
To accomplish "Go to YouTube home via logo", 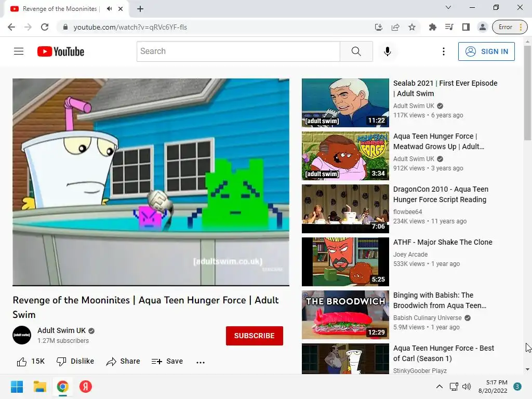I will [x=61, y=51].
